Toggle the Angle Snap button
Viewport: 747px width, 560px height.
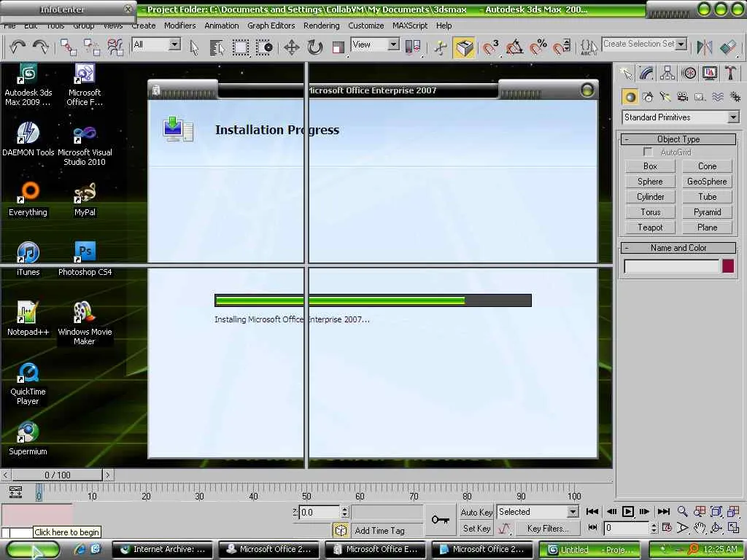point(514,47)
